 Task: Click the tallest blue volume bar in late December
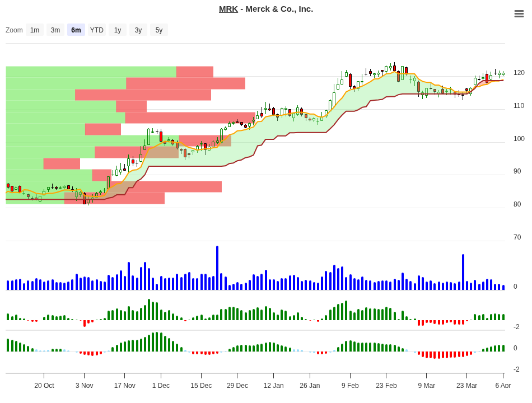tap(217, 268)
